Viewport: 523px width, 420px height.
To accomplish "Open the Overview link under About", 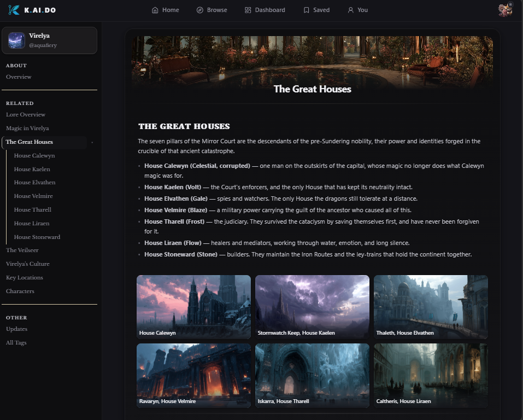I will 19,77.
